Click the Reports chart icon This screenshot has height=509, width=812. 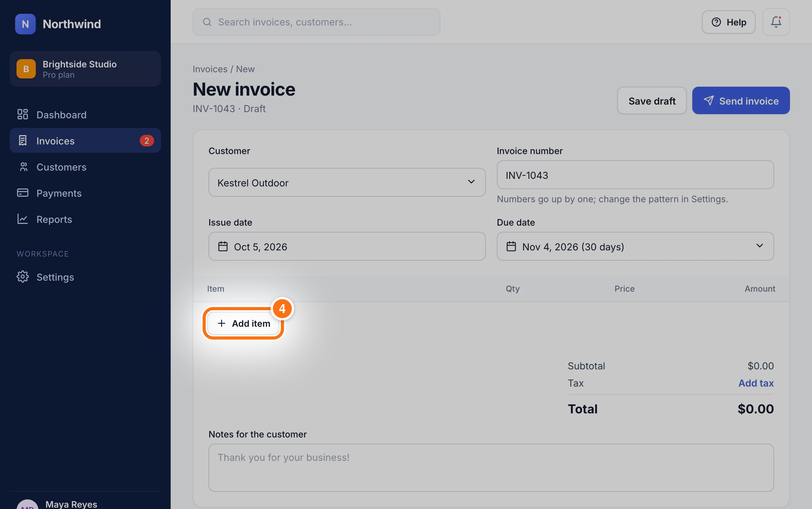point(23,219)
